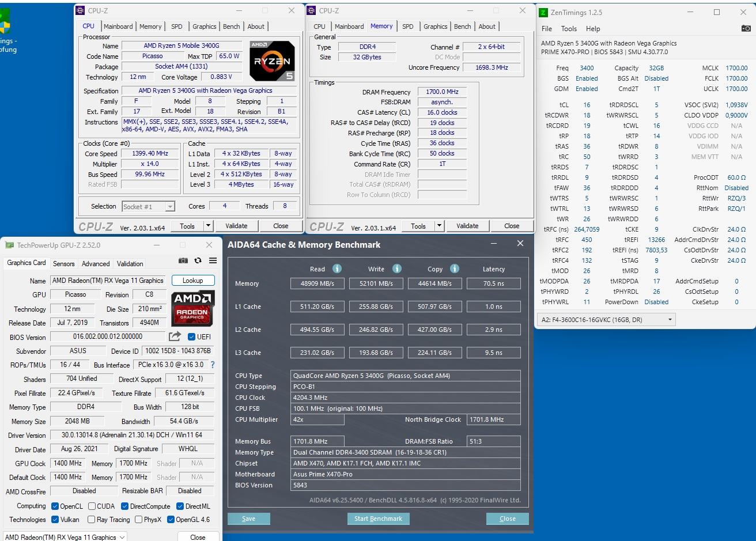
Task: Open the Advanced tab in GPU-Z
Action: point(96,263)
